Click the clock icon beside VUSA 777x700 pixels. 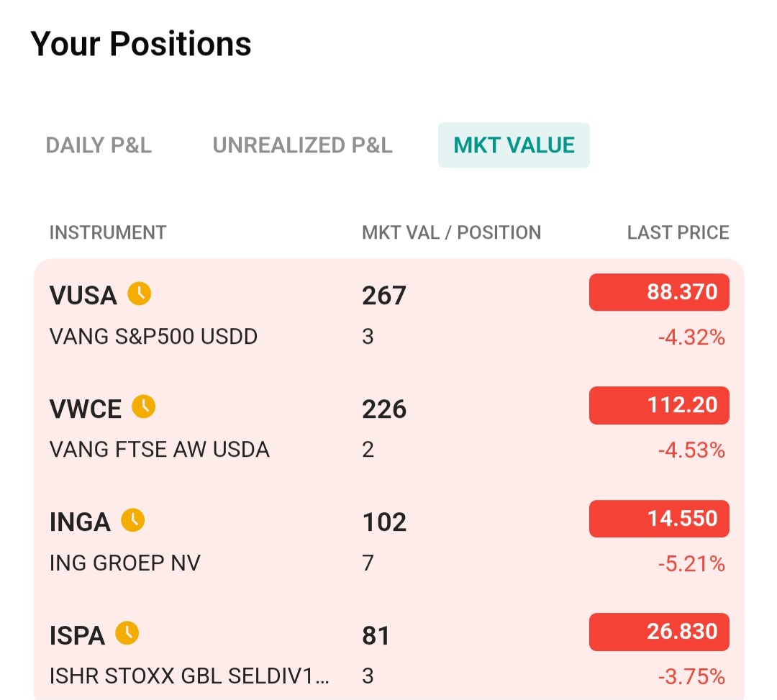(x=140, y=294)
